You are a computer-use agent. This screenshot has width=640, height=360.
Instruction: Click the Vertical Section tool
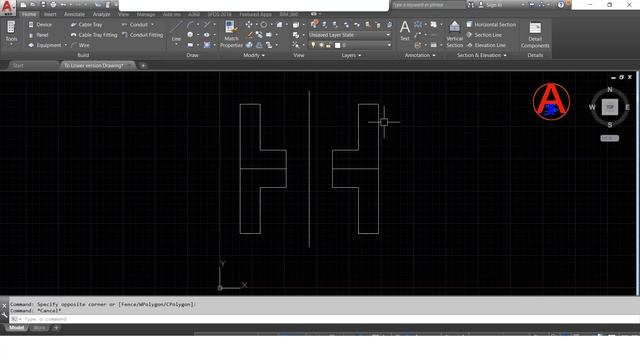[454, 34]
